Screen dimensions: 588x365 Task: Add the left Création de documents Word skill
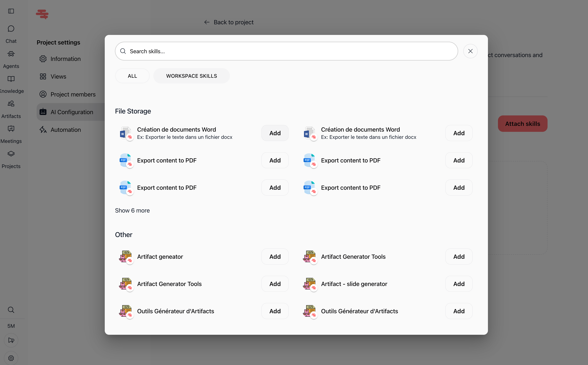[275, 133]
